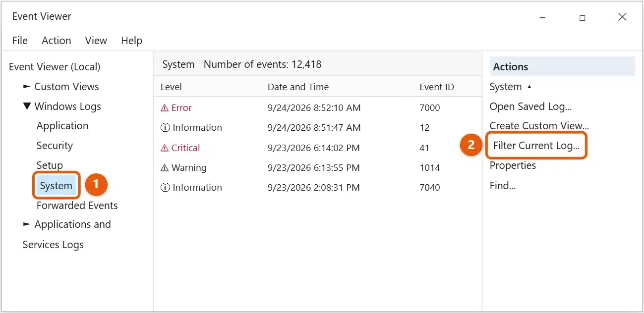This screenshot has width=644, height=313.
Task: Click Event ID 12
Action: click(424, 128)
